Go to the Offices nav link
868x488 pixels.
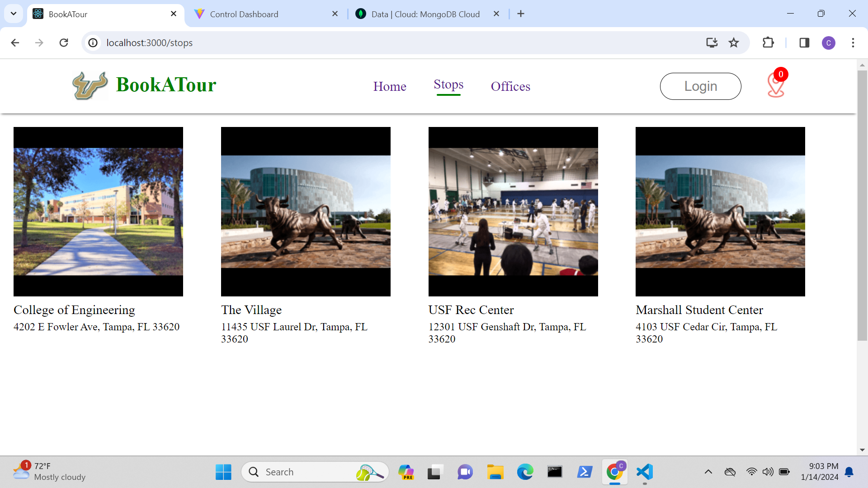pyautogui.click(x=510, y=86)
